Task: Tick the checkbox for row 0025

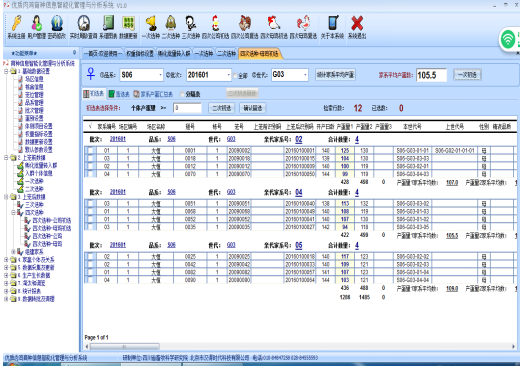Action: click(90, 256)
